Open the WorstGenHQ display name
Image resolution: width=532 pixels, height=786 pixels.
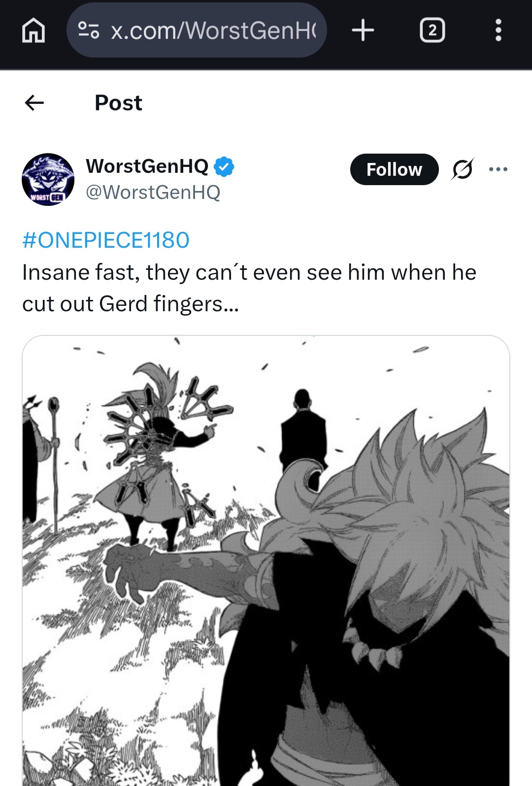pyautogui.click(x=147, y=166)
